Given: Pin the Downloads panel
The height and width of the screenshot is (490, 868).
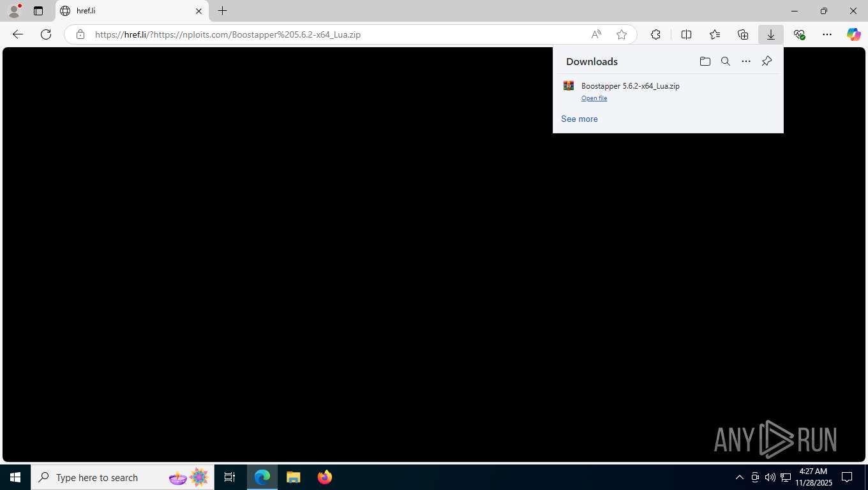Looking at the screenshot, I should click(x=767, y=61).
